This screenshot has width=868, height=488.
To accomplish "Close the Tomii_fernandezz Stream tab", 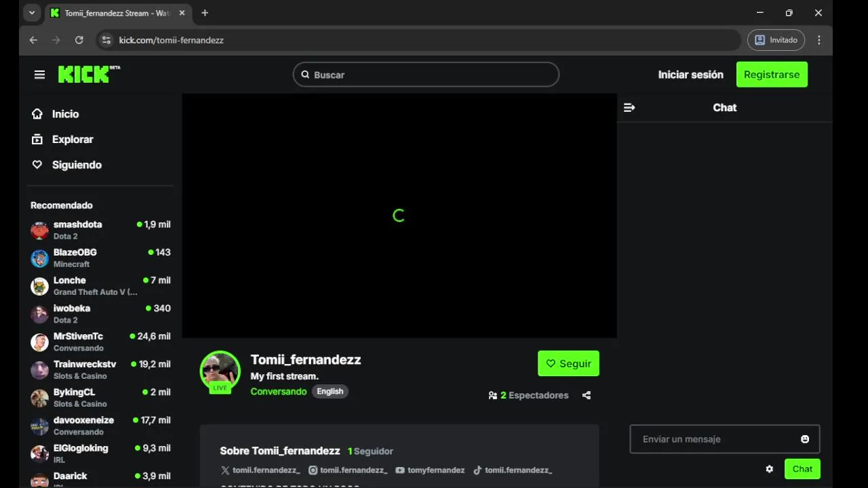I will pos(182,13).
